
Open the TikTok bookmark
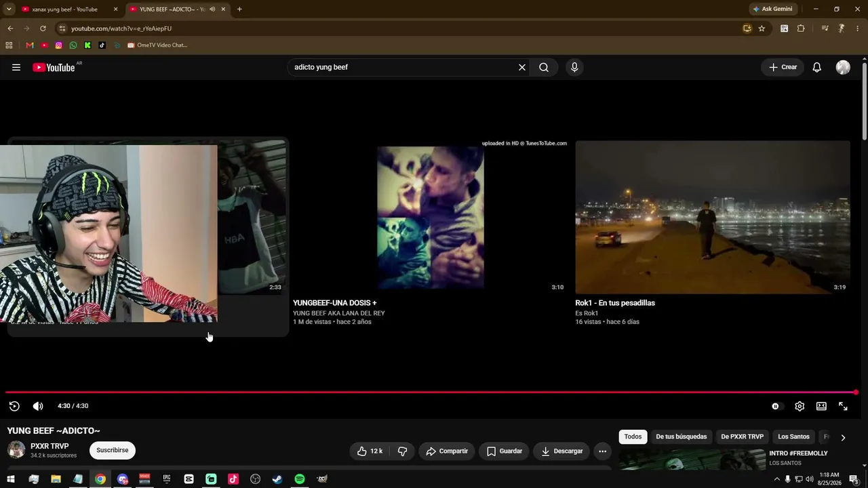[102, 45]
